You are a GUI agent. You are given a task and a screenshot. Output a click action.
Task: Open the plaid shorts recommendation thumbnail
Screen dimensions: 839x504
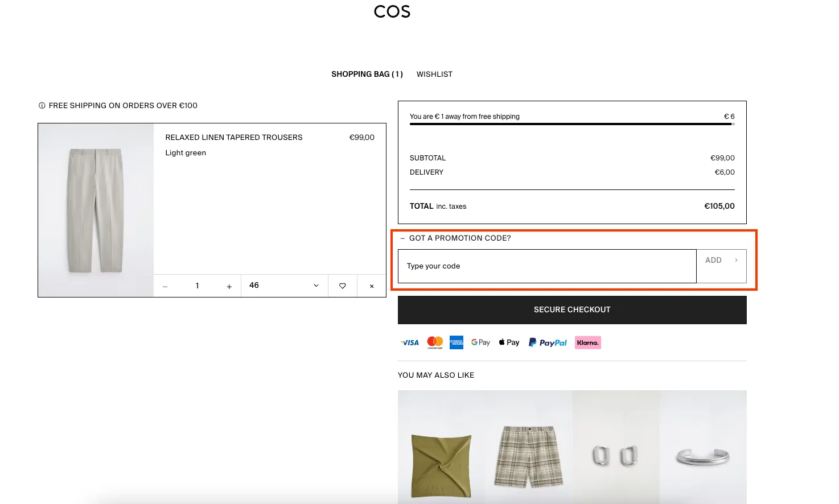(x=529, y=447)
